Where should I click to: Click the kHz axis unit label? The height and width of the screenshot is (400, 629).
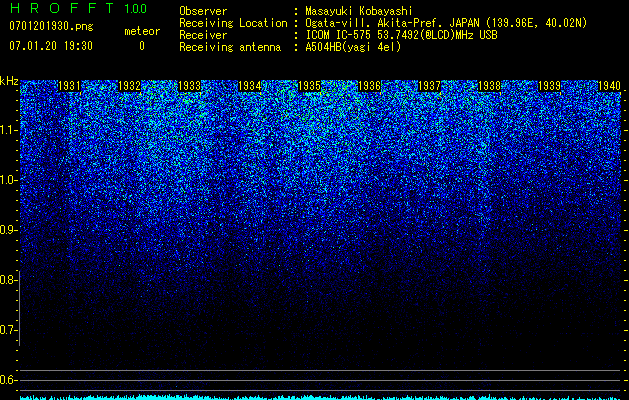pyautogui.click(x=9, y=81)
